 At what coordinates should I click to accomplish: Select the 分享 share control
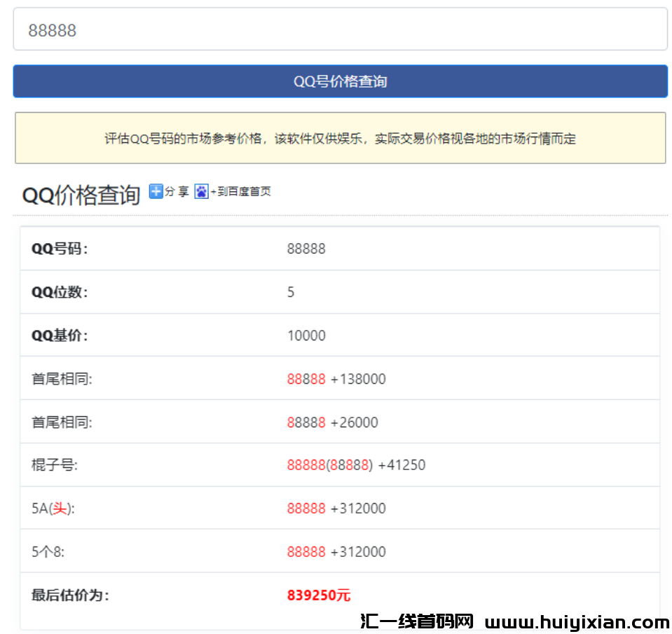[173, 191]
